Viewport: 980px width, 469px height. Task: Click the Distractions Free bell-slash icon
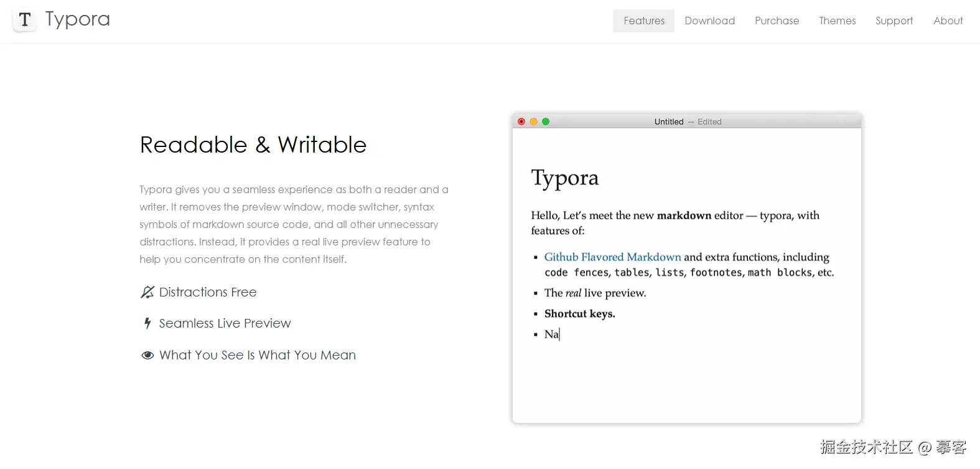(147, 292)
